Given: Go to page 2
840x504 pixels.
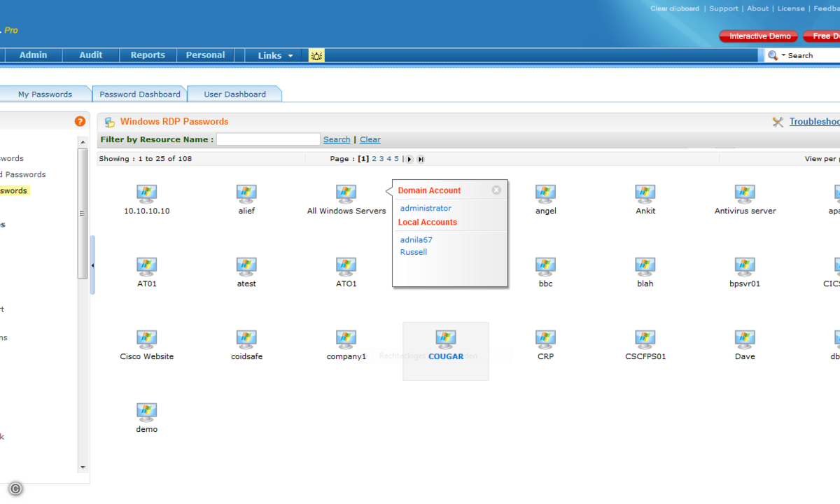Looking at the screenshot, I should pyautogui.click(x=374, y=159).
